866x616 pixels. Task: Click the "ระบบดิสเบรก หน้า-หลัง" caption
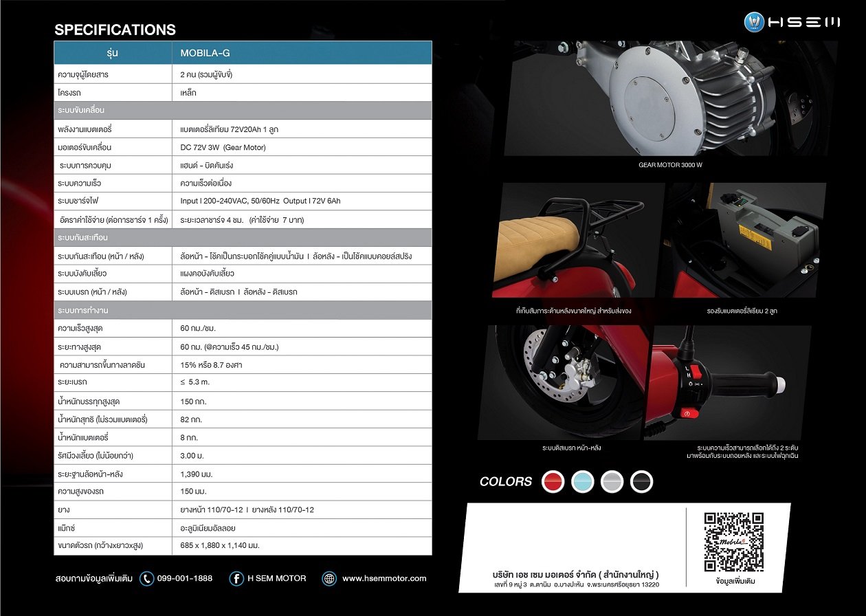pyautogui.click(x=572, y=448)
